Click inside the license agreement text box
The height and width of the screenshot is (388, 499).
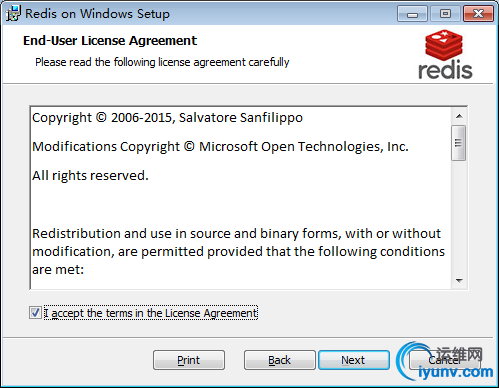(241, 198)
